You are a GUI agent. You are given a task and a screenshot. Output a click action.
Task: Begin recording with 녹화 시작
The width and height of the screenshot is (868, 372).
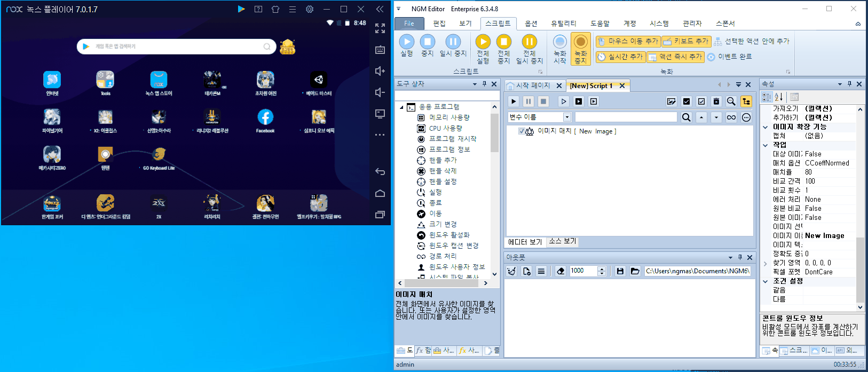(559, 49)
